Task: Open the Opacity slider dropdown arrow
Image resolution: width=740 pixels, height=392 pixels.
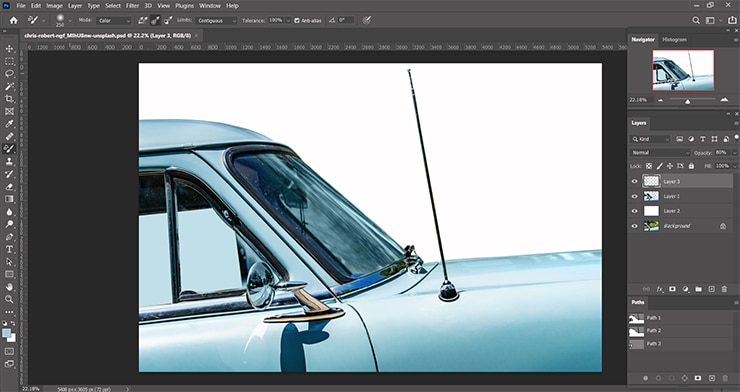Action: 734,153
